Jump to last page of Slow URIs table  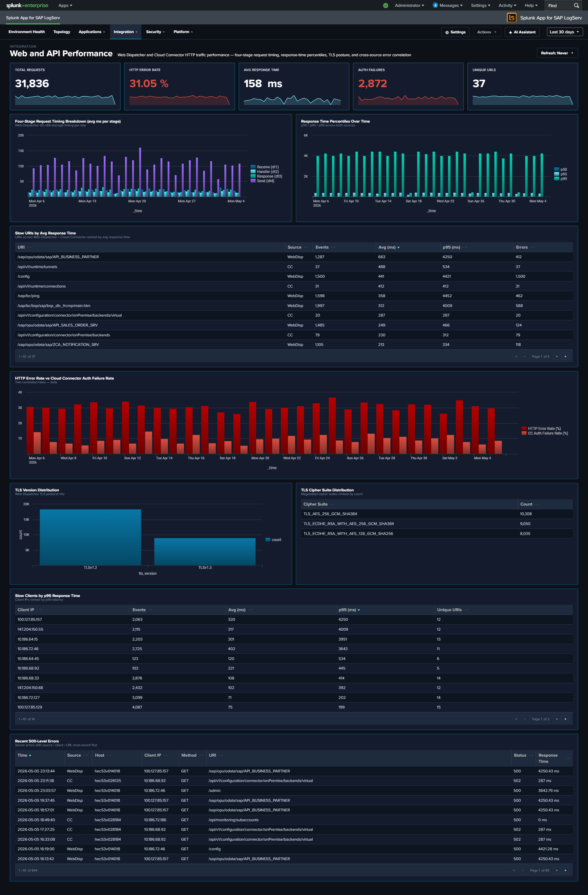tap(565, 356)
